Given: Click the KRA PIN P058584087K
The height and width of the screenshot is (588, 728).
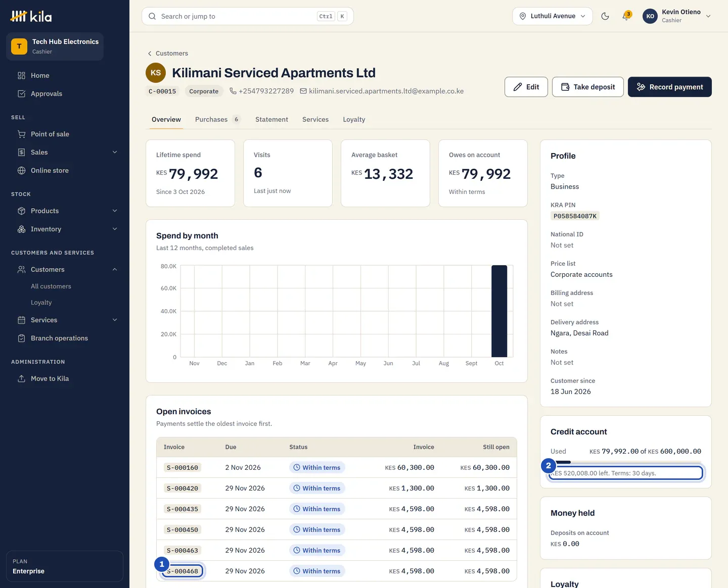Looking at the screenshot, I should click(575, 216).
